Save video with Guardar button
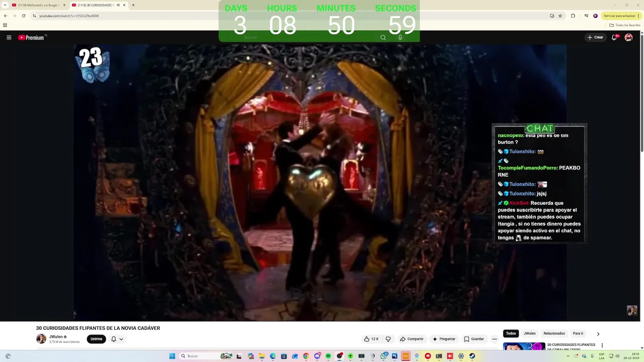644x362 pixels. click(474, 339)
